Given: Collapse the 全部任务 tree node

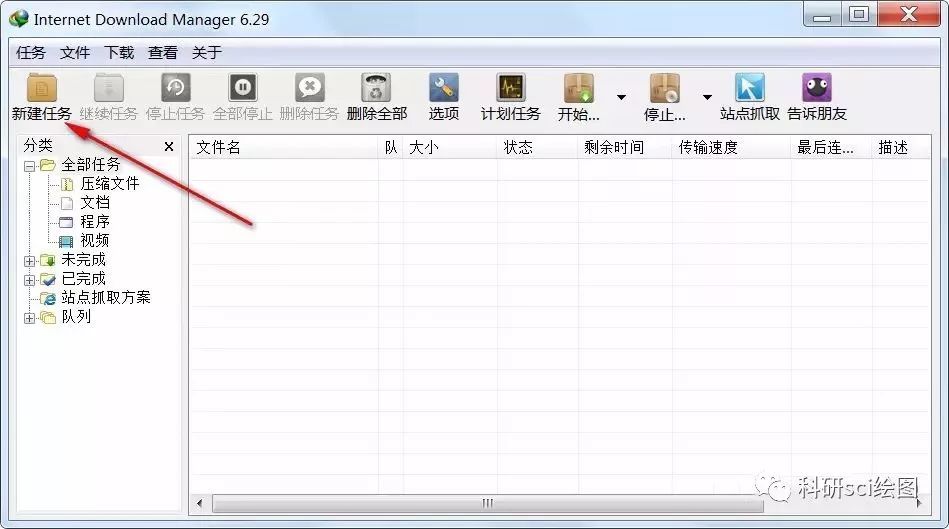Looking at the screenshot, I should (x=29, y=166).
